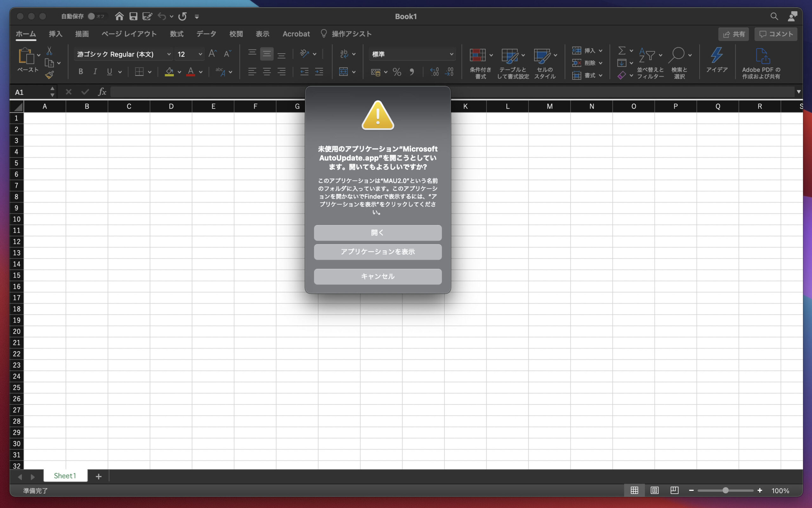Screen dimensions: 812x508
Task: Open the データ ribbon tab
Action: click(x=206, y=34)
